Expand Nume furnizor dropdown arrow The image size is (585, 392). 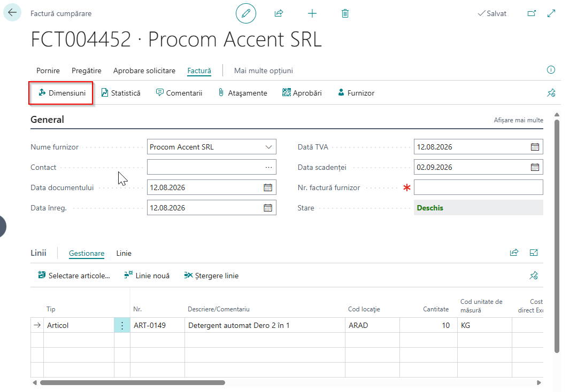268,147
